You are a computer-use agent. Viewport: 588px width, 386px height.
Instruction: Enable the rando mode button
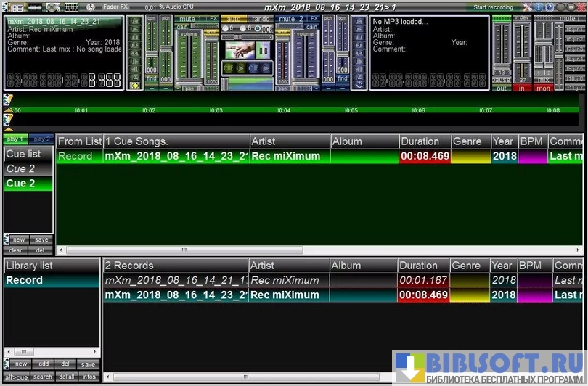pyautogui.click(x=261, y=18)
